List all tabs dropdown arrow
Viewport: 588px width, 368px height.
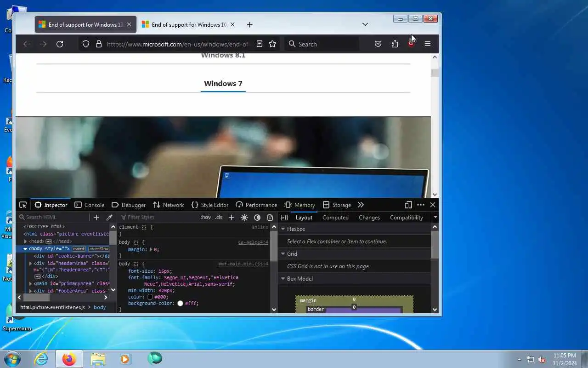365,24
